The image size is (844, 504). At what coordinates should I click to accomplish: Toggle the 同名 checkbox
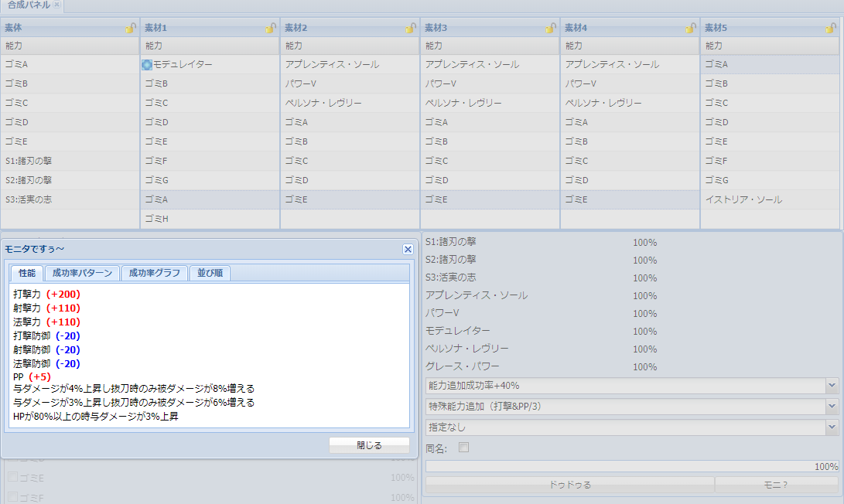pyautogui.click(x=464, y=447)
